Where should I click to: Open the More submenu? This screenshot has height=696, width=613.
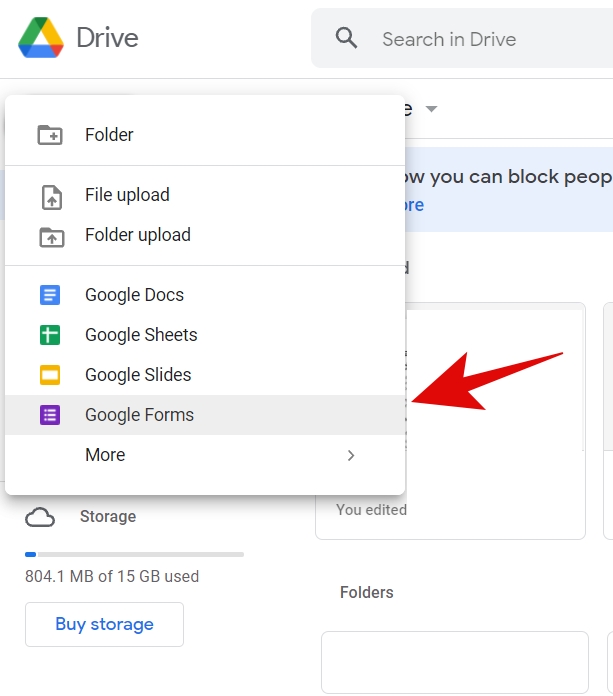tap(205, 455)
